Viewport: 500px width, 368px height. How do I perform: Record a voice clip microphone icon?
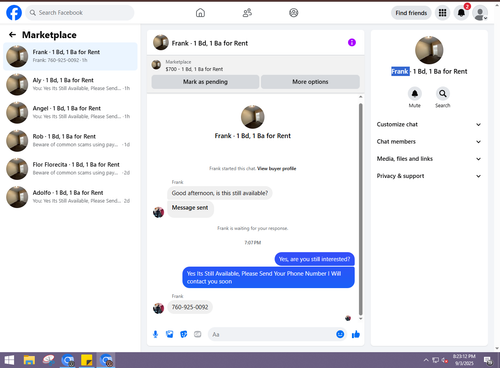point(155,334)
